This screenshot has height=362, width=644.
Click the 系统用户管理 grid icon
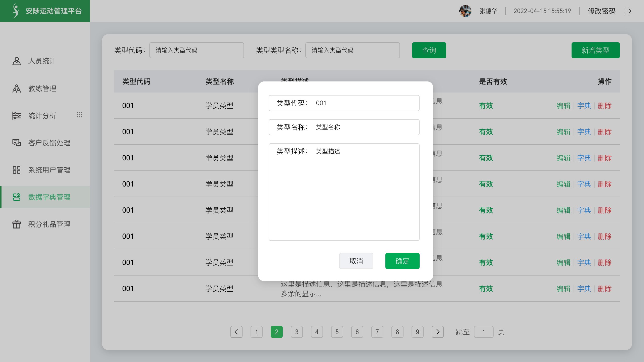[x=17, y=170]
